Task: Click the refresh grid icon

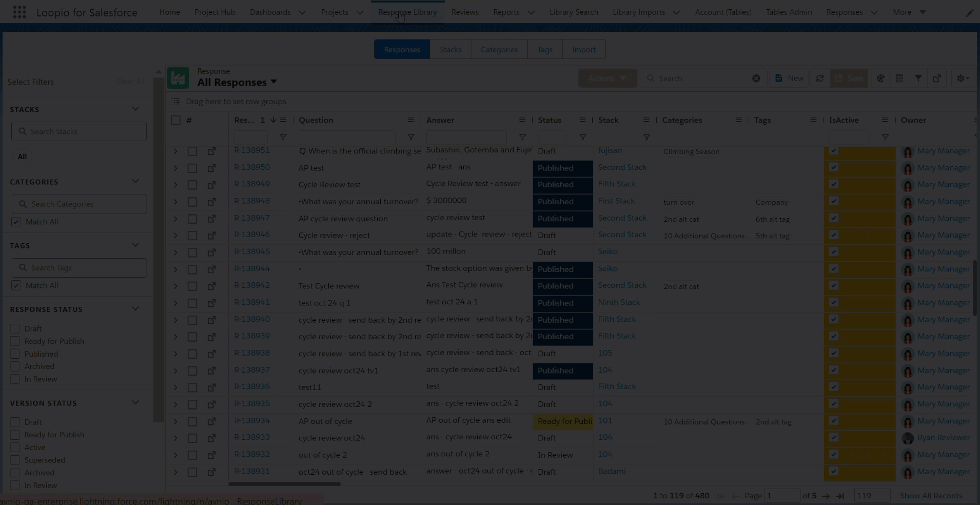Action: tap(820, 79)
